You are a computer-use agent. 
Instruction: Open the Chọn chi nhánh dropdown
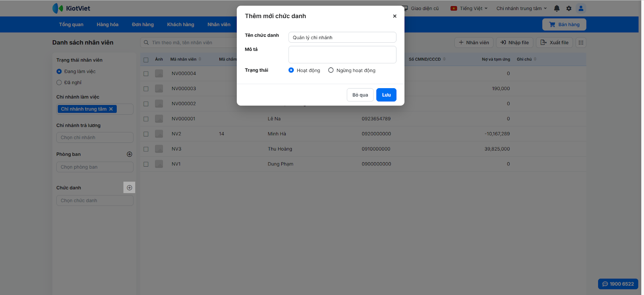(x=95, y=138)
